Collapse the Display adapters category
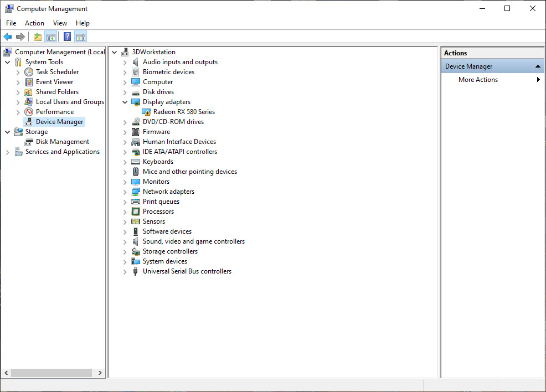This screenshot has height=392, width=546. click(125, 102)
